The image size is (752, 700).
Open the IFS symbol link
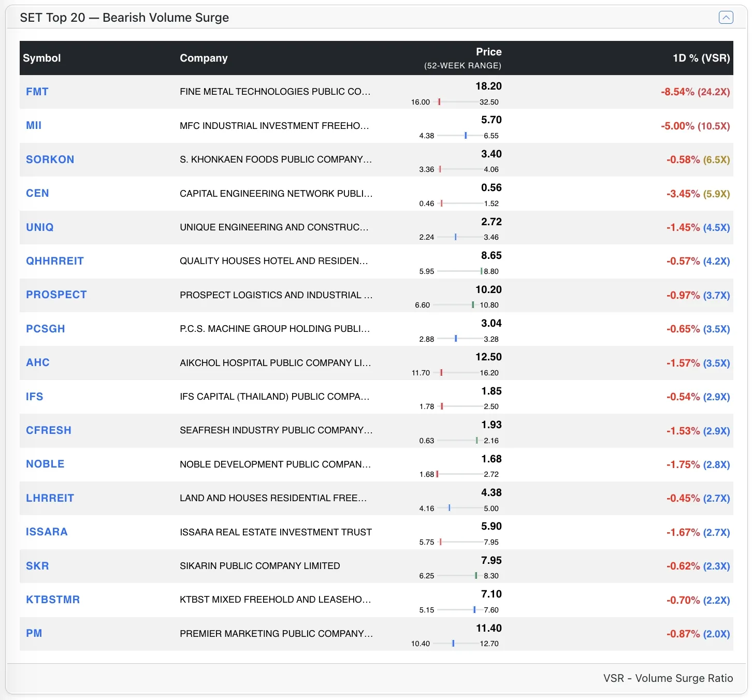(35, 397)
